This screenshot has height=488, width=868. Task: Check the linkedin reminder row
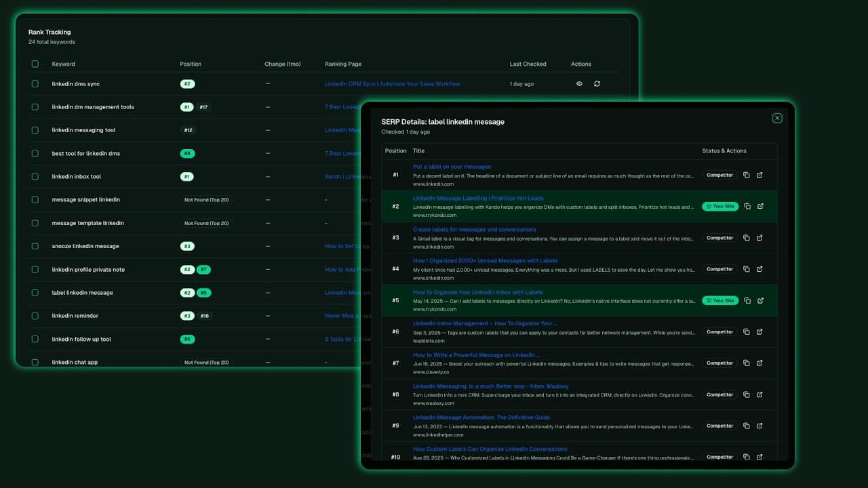pos(35,316)
